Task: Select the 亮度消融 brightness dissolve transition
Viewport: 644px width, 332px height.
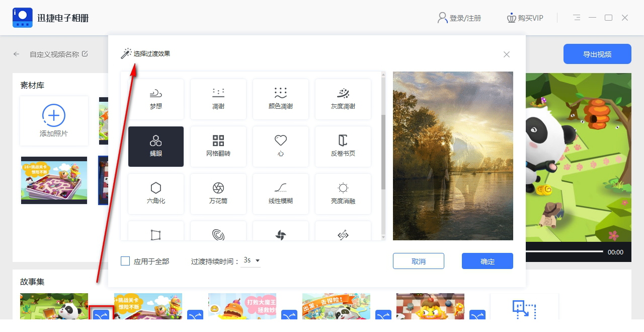Action: 343,193
